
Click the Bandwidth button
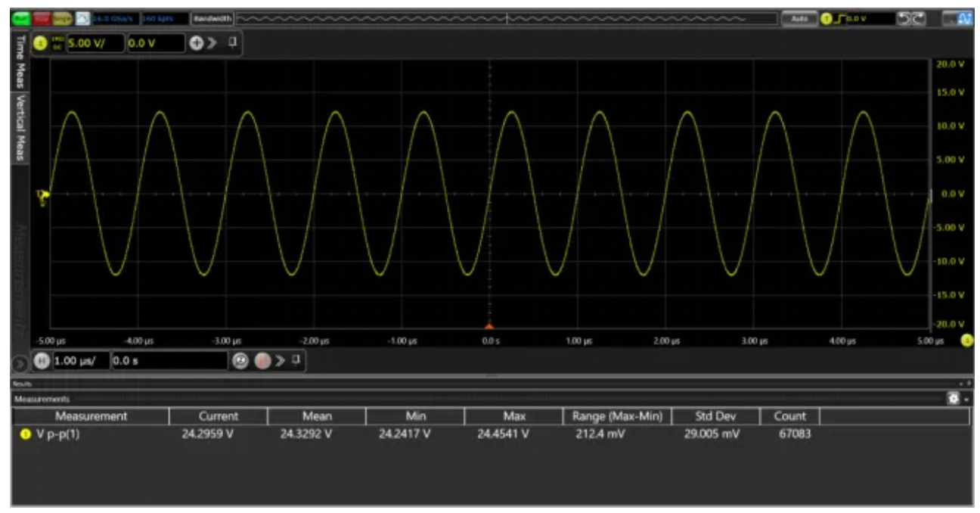[212, 17]
